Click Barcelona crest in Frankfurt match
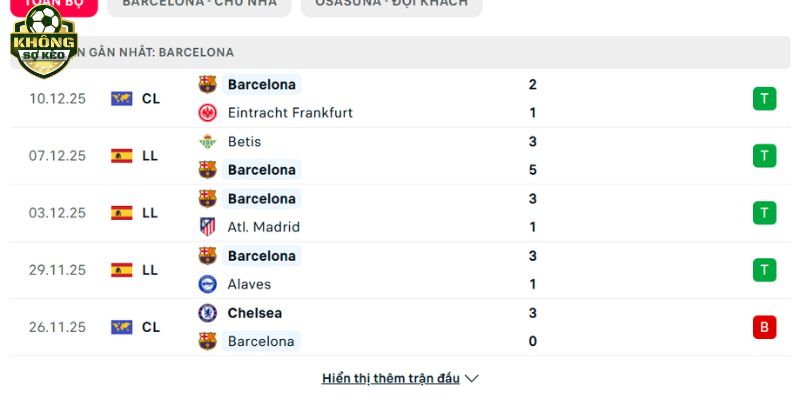800x400 pixels. [208, 85]
